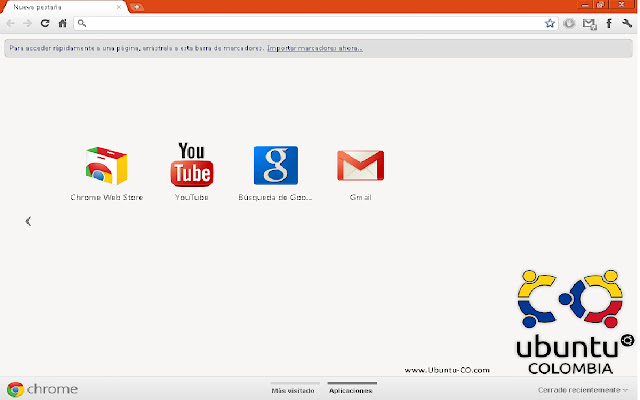Screen dimensions: 640x400
Task: Switch to Aplicaciones section
Action: coord(351,390)
